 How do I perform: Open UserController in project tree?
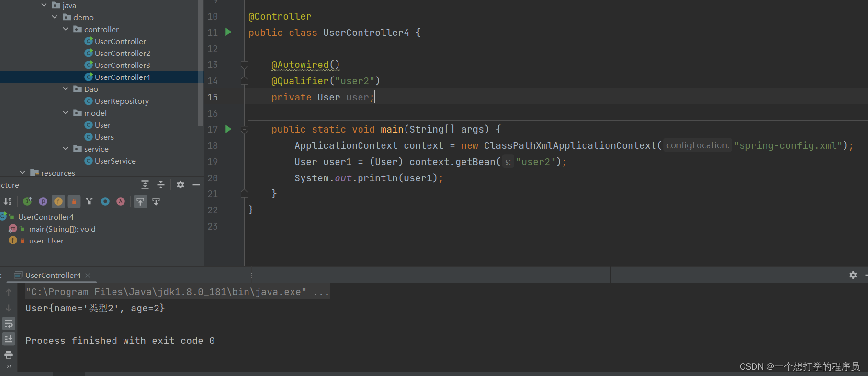click(120, 41)
